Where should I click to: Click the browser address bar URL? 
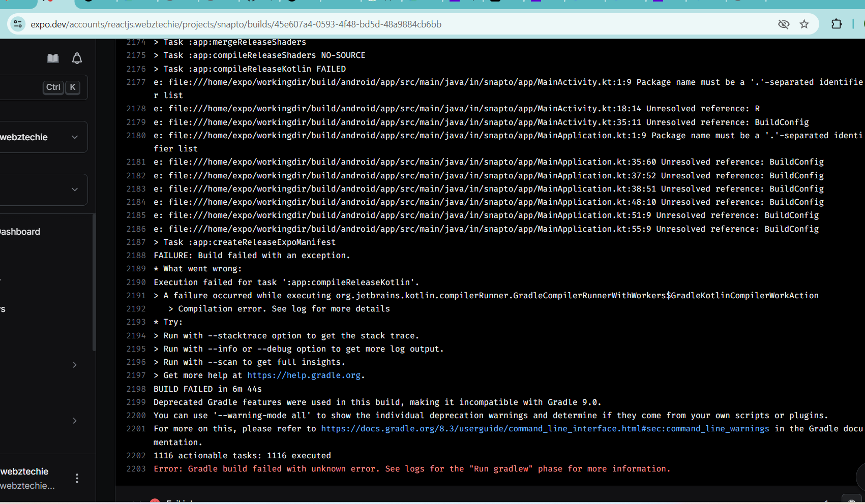pos(236,24)
